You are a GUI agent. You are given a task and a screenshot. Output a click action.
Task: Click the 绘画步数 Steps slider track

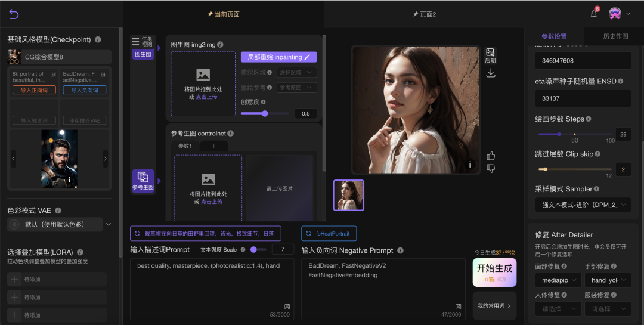(x=575, y=134)
